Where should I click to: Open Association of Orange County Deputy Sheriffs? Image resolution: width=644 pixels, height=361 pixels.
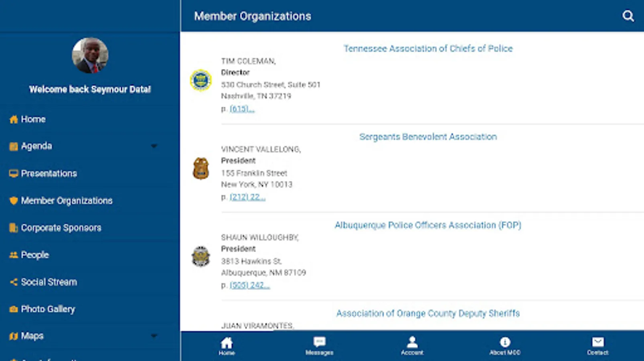pos(428,313)
